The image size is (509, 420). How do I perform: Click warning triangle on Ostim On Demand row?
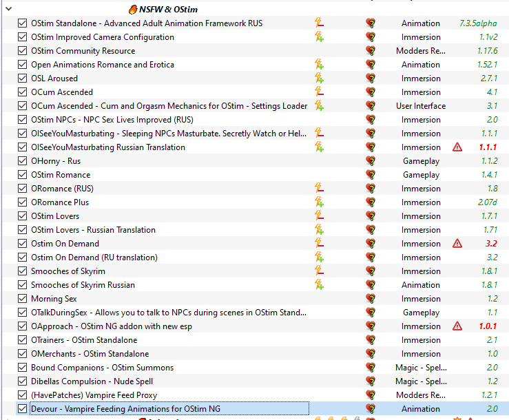click(457, 243)
